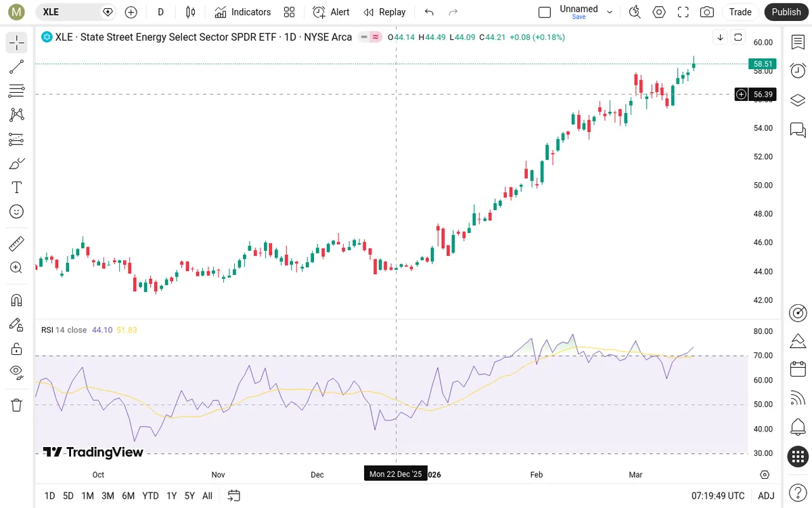Create a new Alert
812x508 pixels.
click(x=332, y=12)
